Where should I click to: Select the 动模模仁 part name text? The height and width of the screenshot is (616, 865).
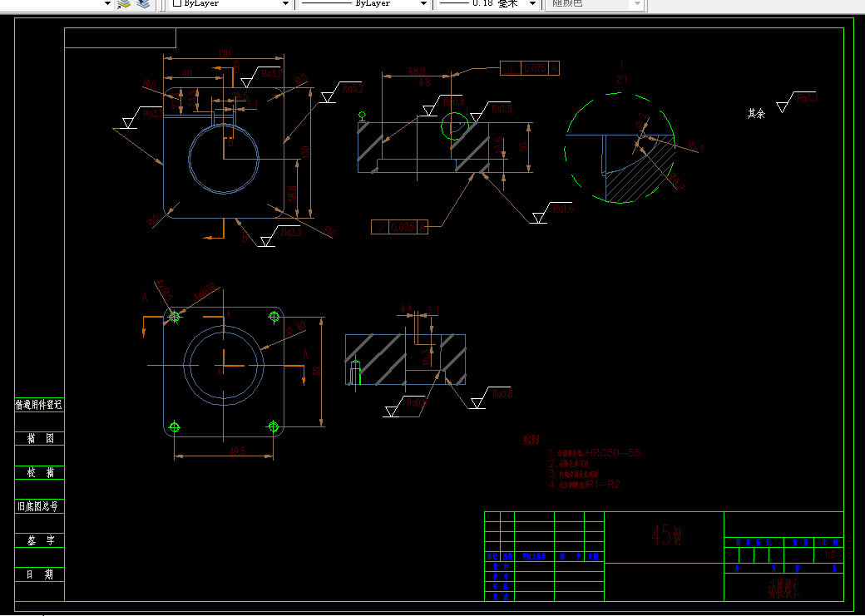tap(783, 589)
